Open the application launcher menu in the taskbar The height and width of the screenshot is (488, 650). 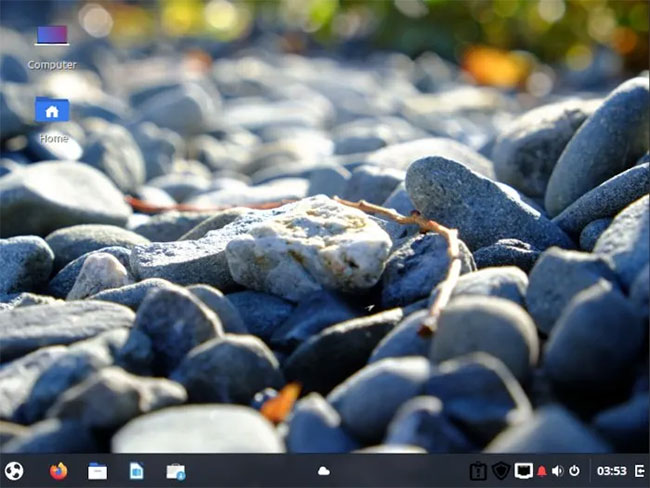[14, 471]
